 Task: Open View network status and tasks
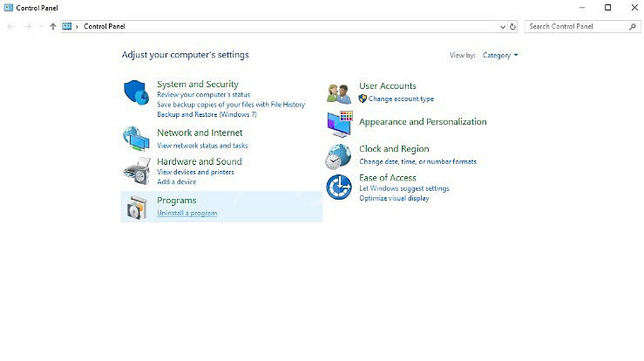pos(202,146)
